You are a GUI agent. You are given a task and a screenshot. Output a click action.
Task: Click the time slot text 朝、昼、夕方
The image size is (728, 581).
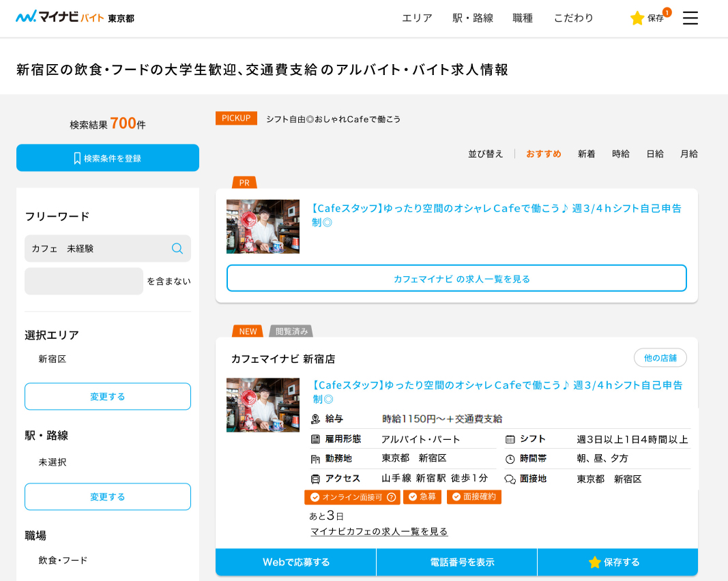[x=602, y=458]
